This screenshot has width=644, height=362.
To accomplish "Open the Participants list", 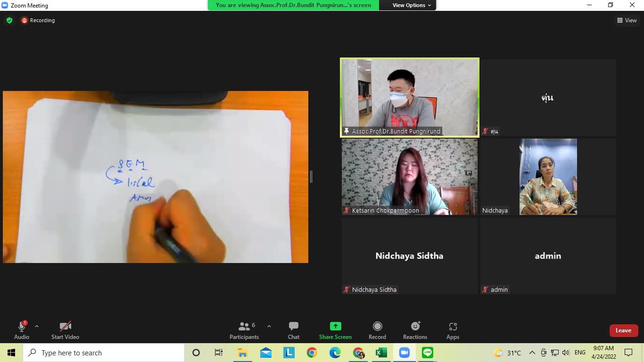I will (x=244, y=330).
